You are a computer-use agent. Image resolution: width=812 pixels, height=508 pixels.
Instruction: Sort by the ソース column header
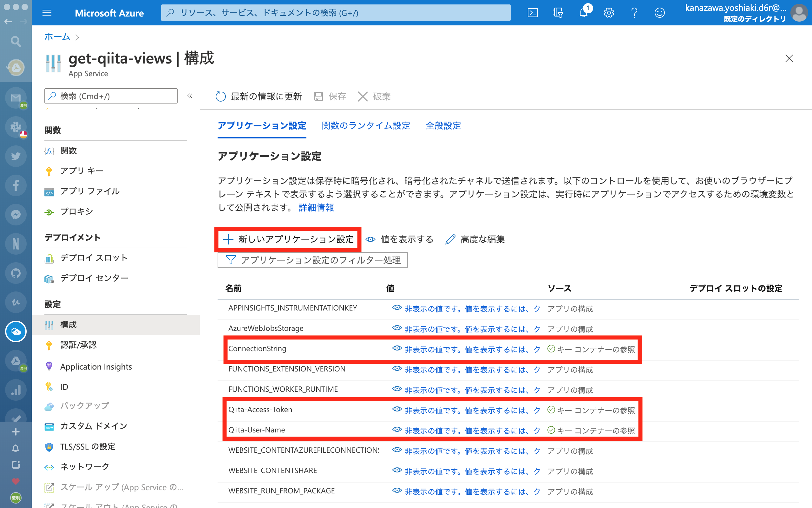pos(559,288)
